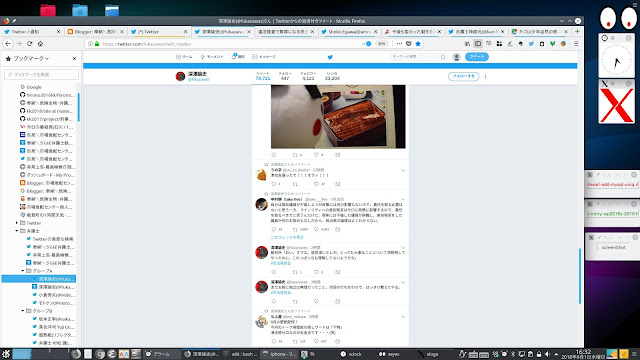Image resolution: width=640 pixels, height=360 pixels.
Task: Click the bookmarks sidebar scrollbar thumb
Action: point(78,107)
